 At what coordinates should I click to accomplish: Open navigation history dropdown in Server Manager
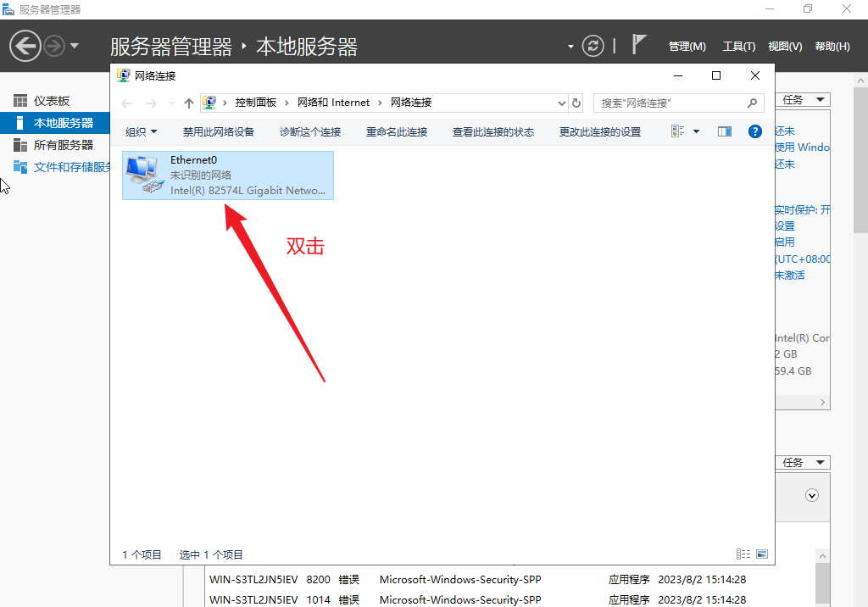[75, 46]
